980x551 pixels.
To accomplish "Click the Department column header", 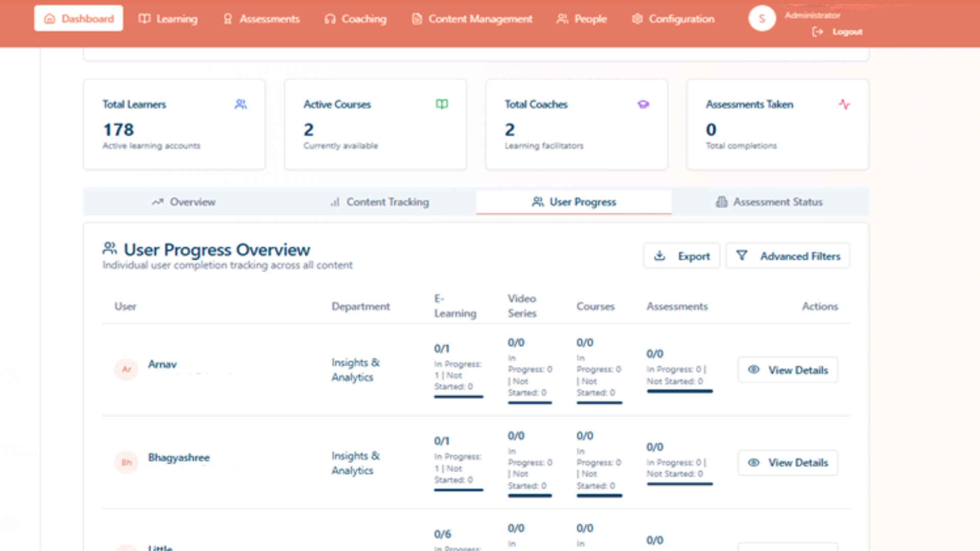I will [361, 306].
